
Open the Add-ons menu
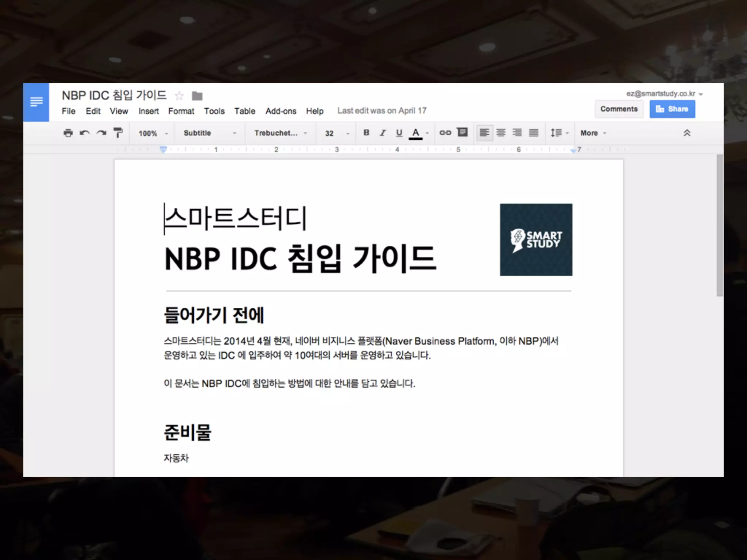(280, 111)
